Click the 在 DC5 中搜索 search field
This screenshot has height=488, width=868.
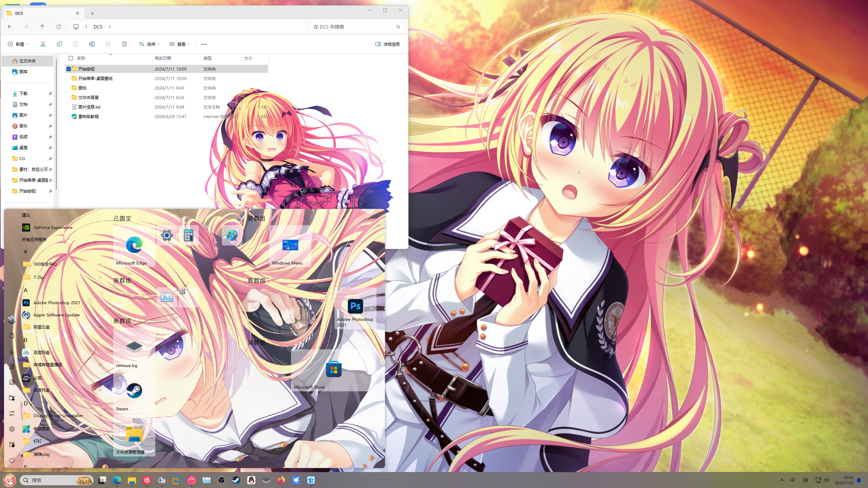click(x=353, y=26)
